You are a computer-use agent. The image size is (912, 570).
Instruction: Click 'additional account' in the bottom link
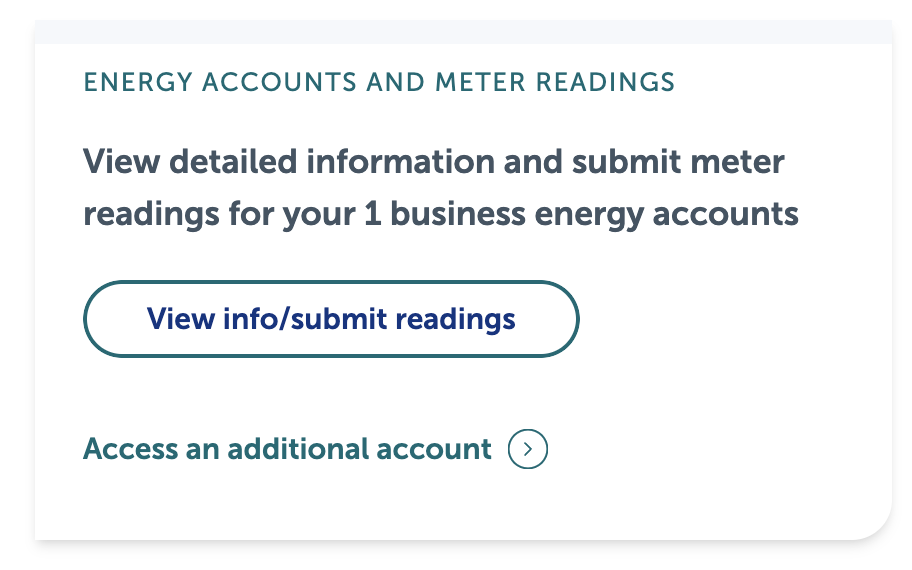pos(360,449)
